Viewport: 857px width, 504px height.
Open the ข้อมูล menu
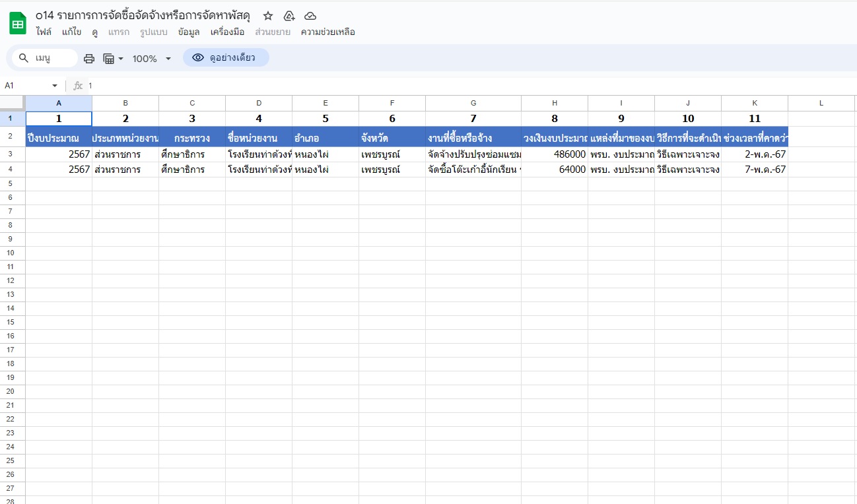[189, 32]
